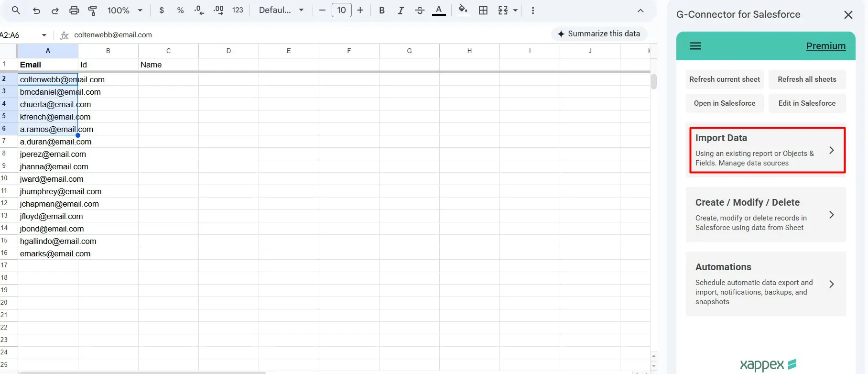
Task: Select cell with emarks@email.com
Action: point(48,253)
